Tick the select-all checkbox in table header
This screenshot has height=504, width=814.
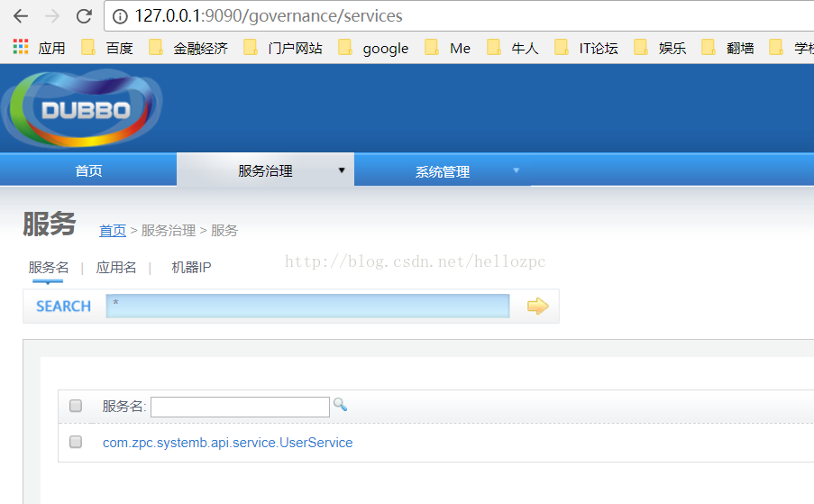(76, 406)
